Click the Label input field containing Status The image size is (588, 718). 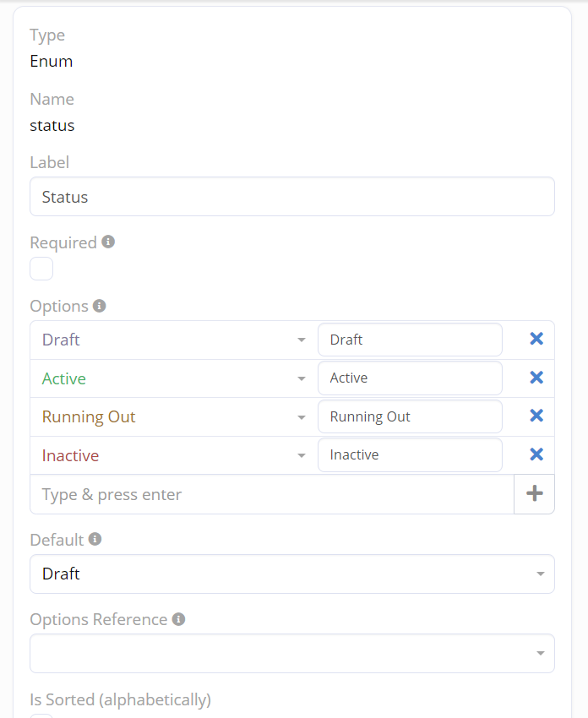291,197
